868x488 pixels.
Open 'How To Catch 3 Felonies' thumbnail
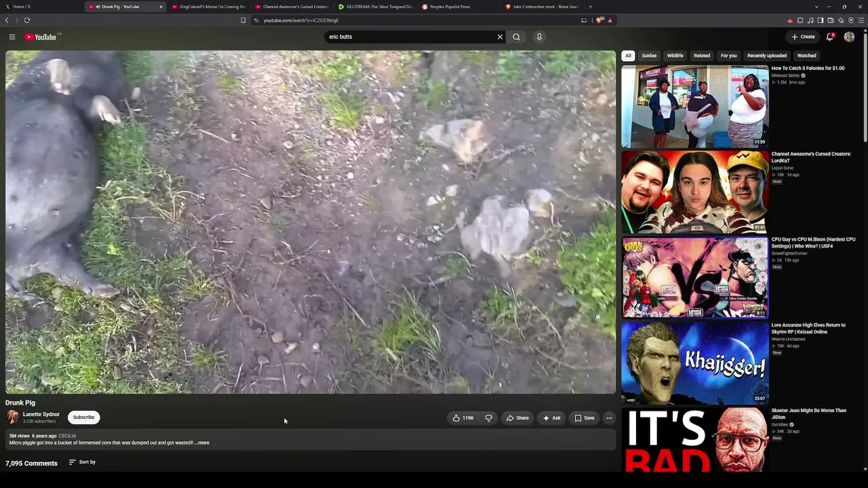[695, 106]
